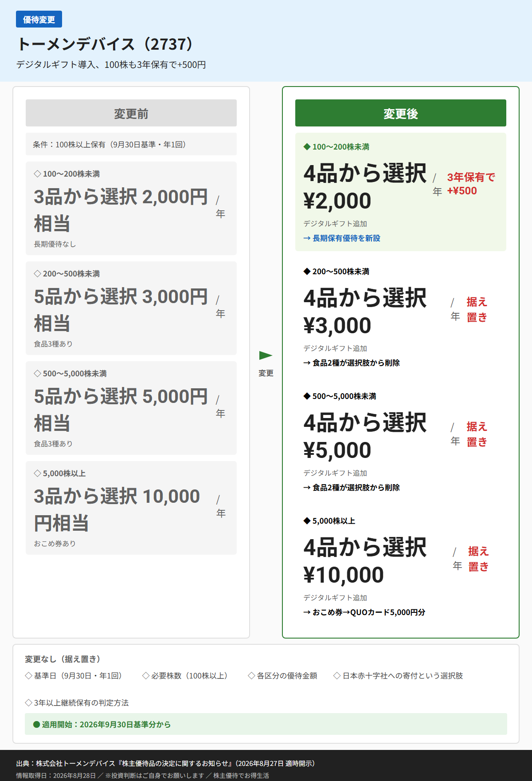
Task: Click 5,000株以上 label in 変更前 panel
Action: (60, 473)
